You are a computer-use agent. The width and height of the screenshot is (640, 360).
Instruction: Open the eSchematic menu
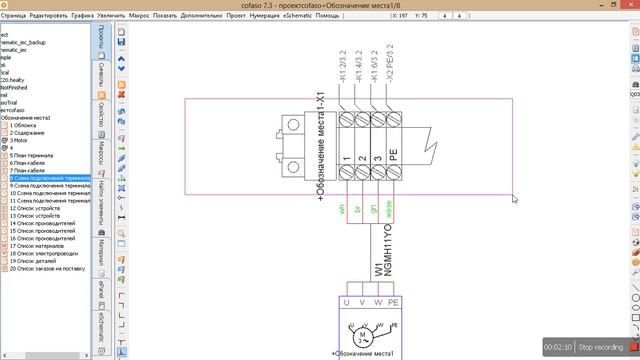pos(297,16)
